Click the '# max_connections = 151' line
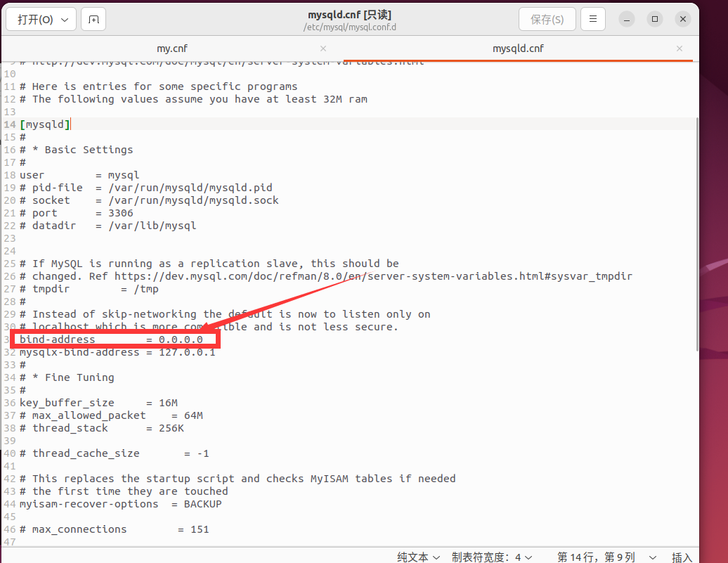 pos(115,529)
